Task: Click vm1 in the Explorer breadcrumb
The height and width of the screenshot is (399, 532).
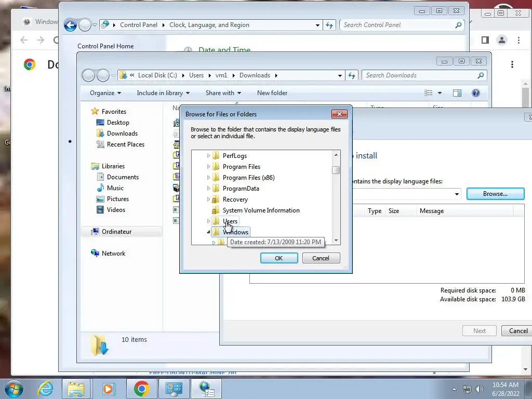Action: click(221, 75)
